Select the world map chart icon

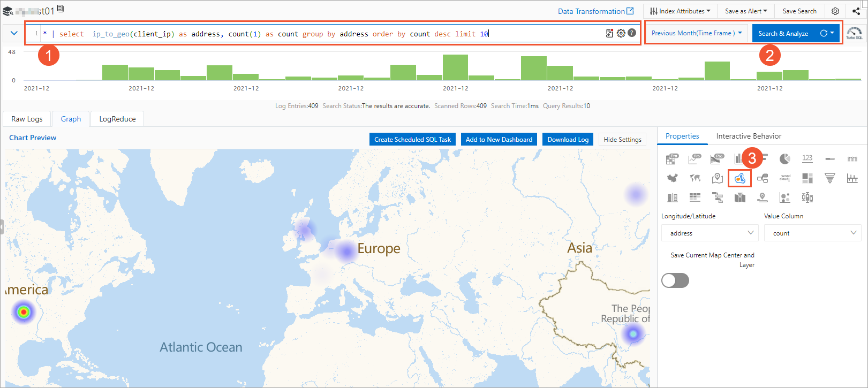[695, 178]
